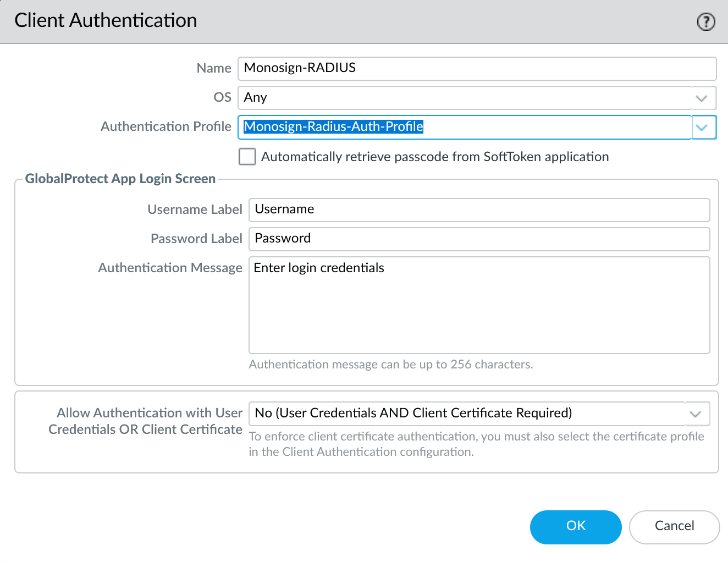Viewport: 728px width, 562px height.
Task: Click the Authentication Profile field label
Action: [166, 126]
